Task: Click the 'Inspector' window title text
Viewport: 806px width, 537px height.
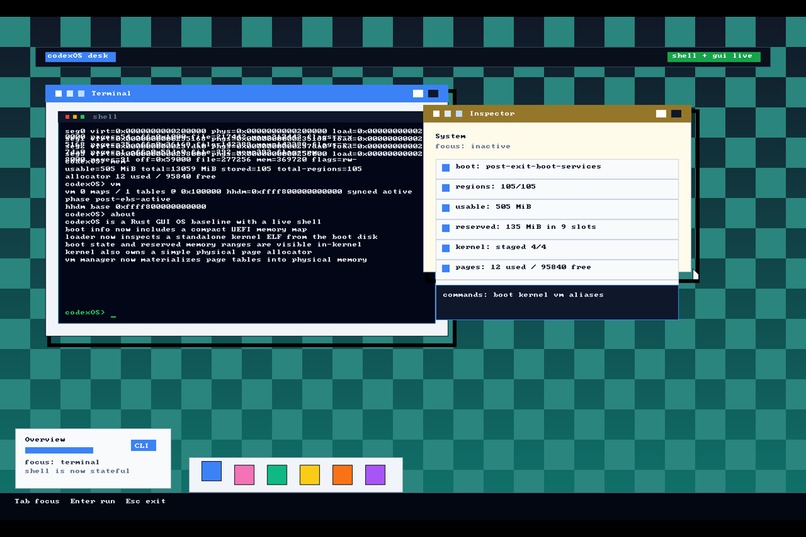Action: (492, 114)
